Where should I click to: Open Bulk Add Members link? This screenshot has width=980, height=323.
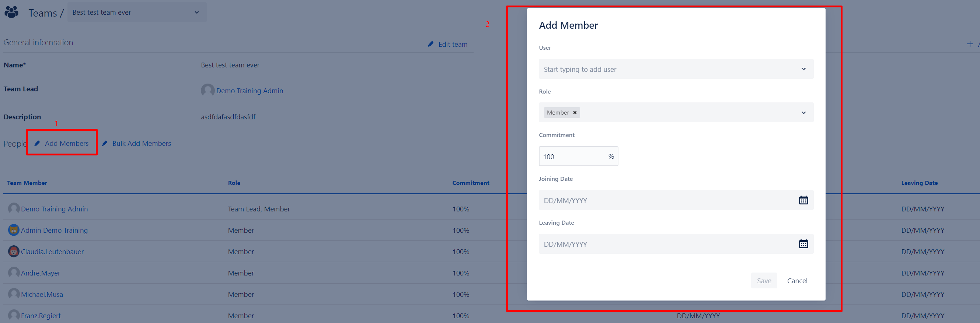(141, 143)
